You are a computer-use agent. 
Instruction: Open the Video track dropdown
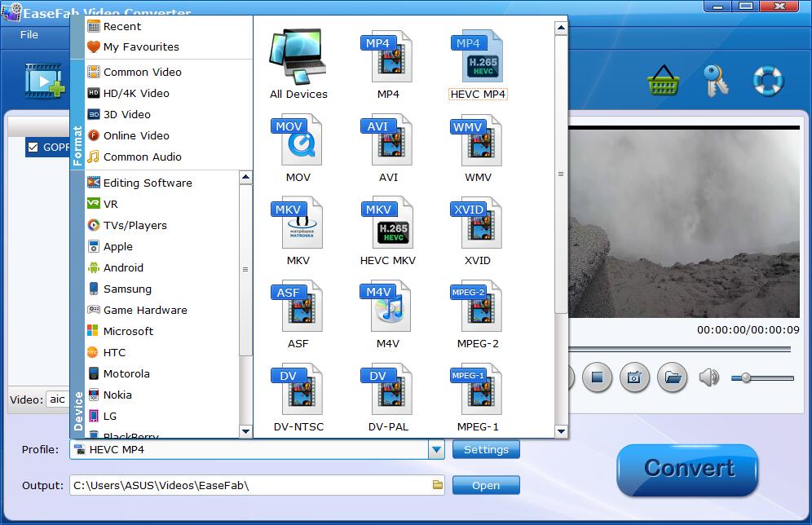tap(57, 399)
